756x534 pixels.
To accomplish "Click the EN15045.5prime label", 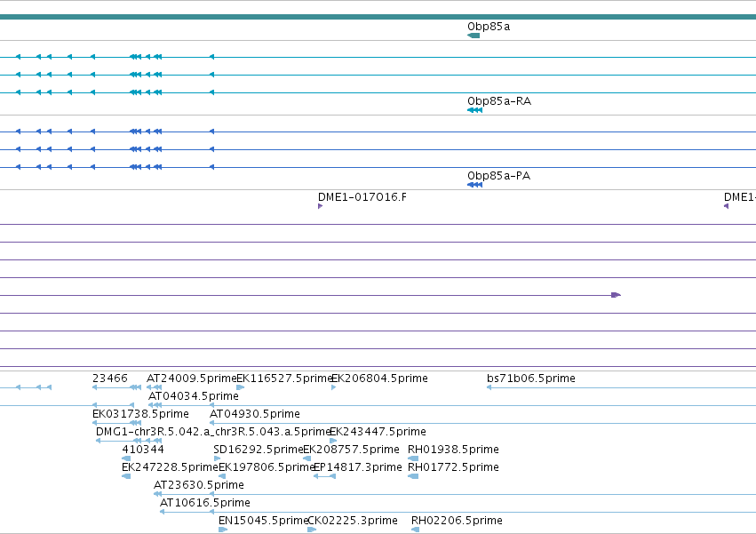I will point(263,521).
